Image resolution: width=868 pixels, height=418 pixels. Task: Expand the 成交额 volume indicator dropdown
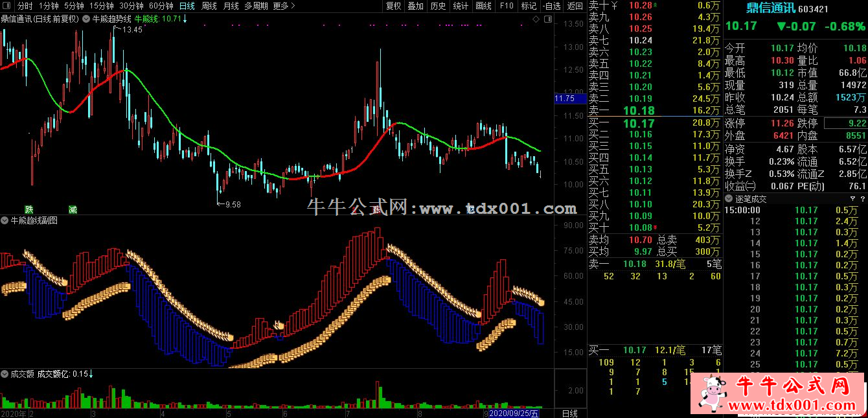coord(5,373)
